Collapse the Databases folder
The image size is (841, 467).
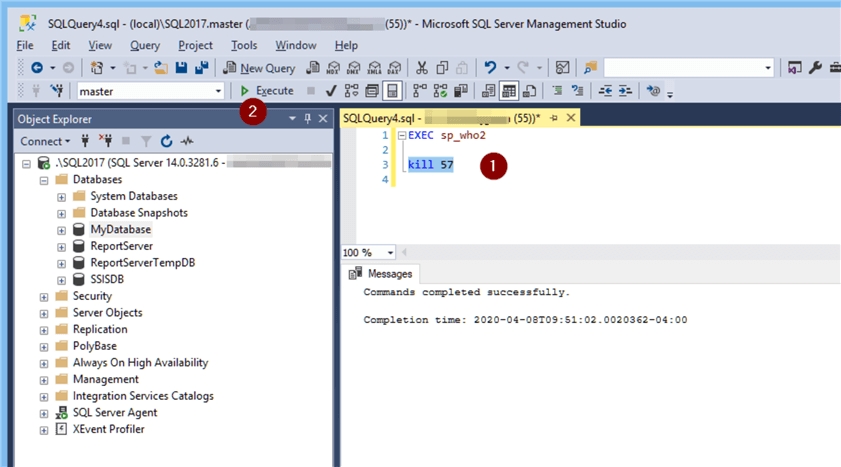pyautogui.click(x=44, y=180)
